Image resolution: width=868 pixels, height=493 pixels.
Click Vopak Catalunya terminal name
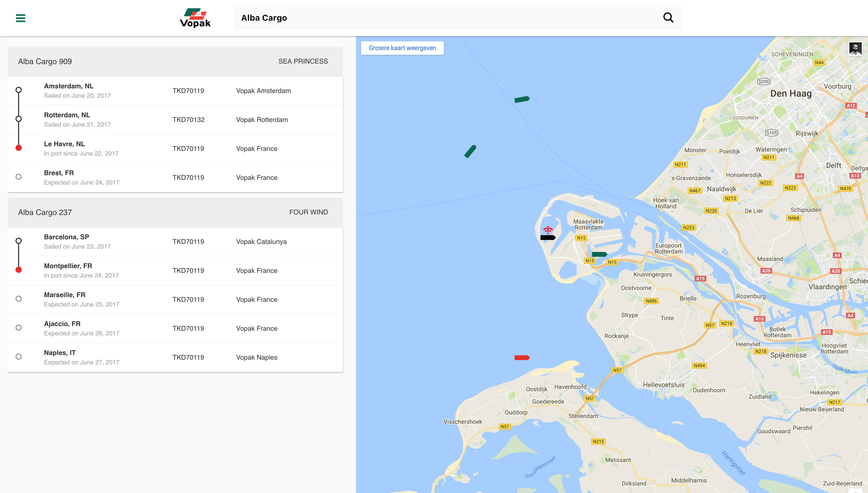pyautogui.click(x=261, y=242)
